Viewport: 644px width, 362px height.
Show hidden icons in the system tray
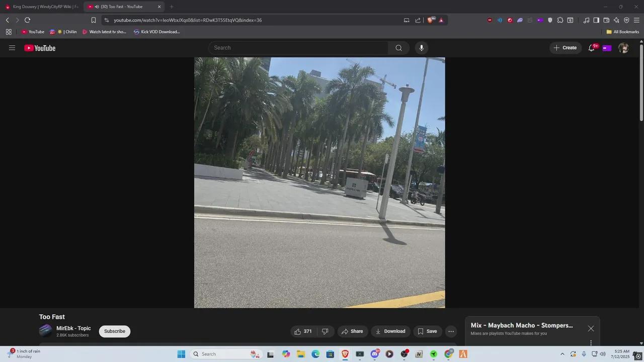click(562, 354)
